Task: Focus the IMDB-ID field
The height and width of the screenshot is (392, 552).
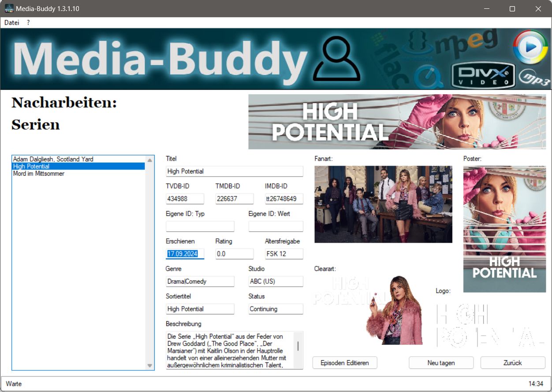Action: [x=284, y=199]
